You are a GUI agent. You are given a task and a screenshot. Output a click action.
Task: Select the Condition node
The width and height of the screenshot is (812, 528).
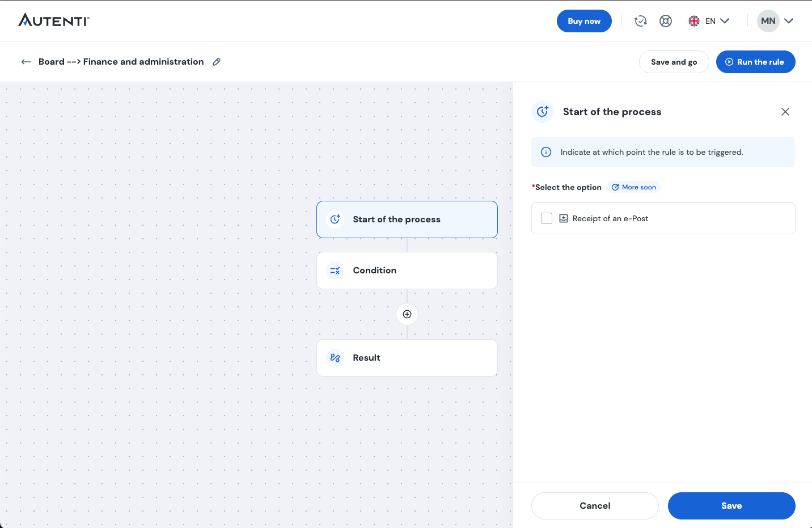coord(407,271)
